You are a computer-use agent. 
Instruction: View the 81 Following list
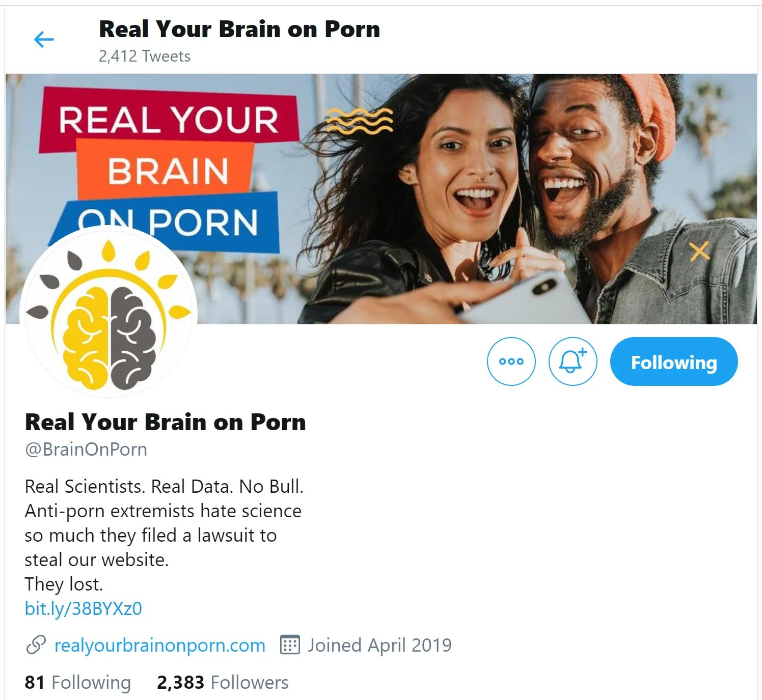pyautogui.click(x=77, y=682)
